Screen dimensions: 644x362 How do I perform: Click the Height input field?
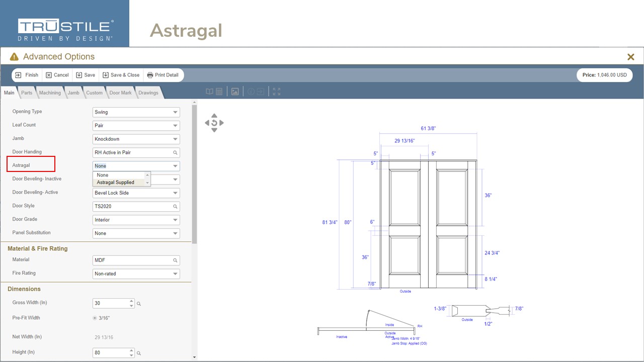click(x=111, y=352)
